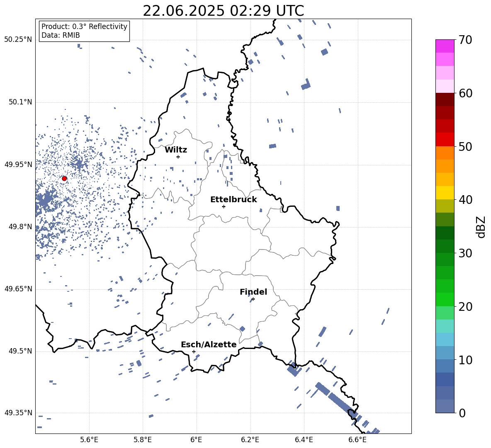Screen dimensions: 491x448
Task: Click the colorbar tick label 60
Action: click(465, 93)
